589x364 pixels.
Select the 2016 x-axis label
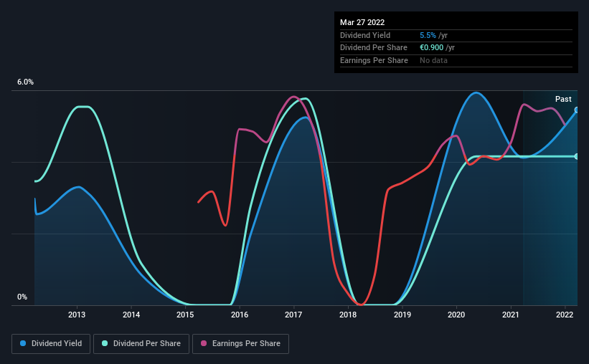(x=240, y=315)
